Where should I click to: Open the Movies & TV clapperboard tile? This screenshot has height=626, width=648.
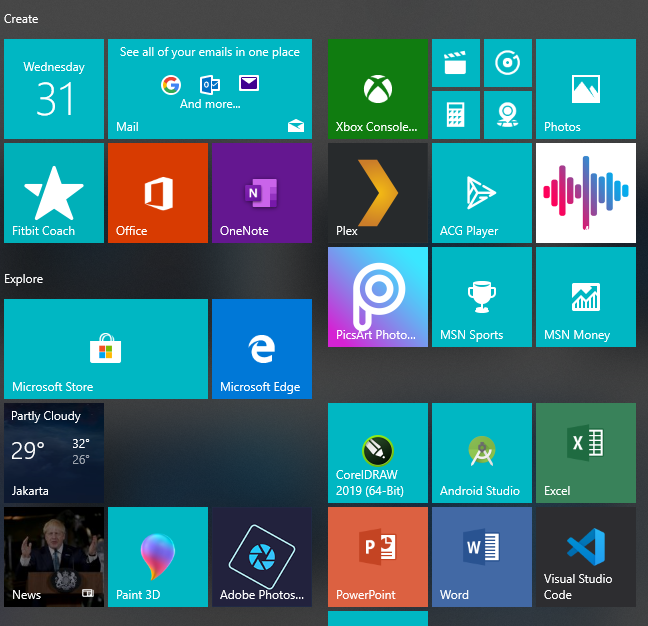pyautogui.click(x=456, y=63)
